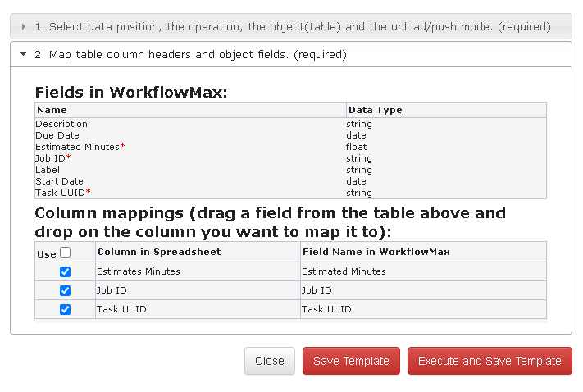This screenshot has width=583, height=392.
Task: Click the Name column header
Action: click(x=191, y=110)
